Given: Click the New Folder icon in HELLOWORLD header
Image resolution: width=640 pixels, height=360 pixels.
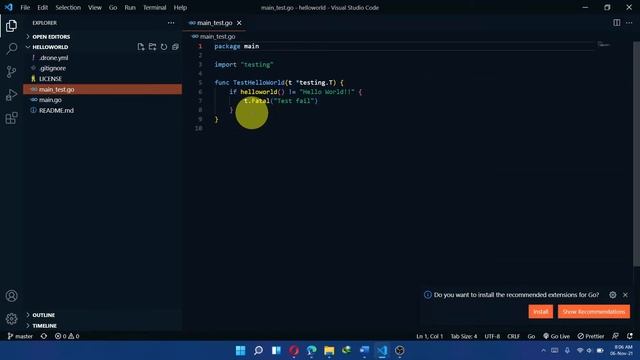Looking at the screenshot, I should (x=152, y=47).
